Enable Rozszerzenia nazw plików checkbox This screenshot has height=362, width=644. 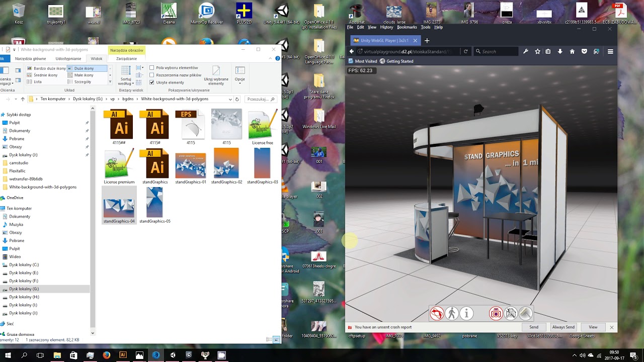(152, 75)
